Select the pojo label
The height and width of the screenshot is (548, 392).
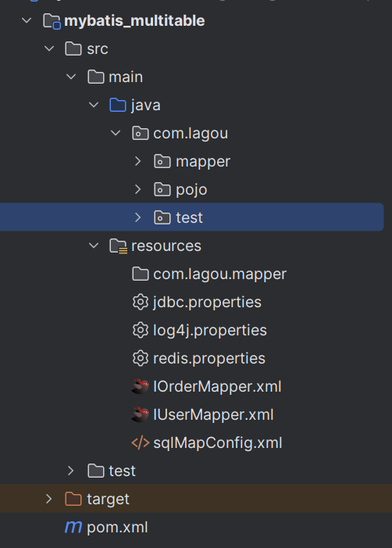pyautogui.click(x=191, y=190)
